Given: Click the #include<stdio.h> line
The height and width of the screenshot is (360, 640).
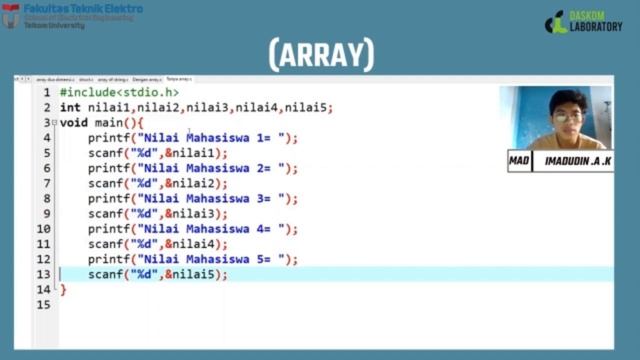Looking at the screenshot, I should click(119, 93).
